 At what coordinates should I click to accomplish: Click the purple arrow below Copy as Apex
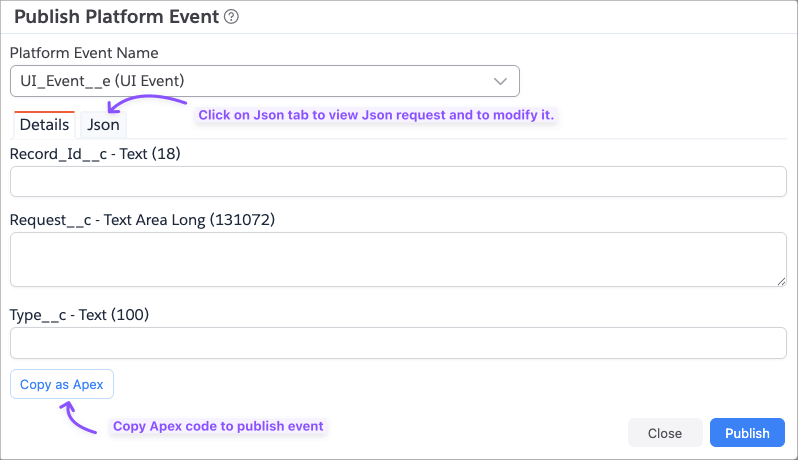click(76, 418)
